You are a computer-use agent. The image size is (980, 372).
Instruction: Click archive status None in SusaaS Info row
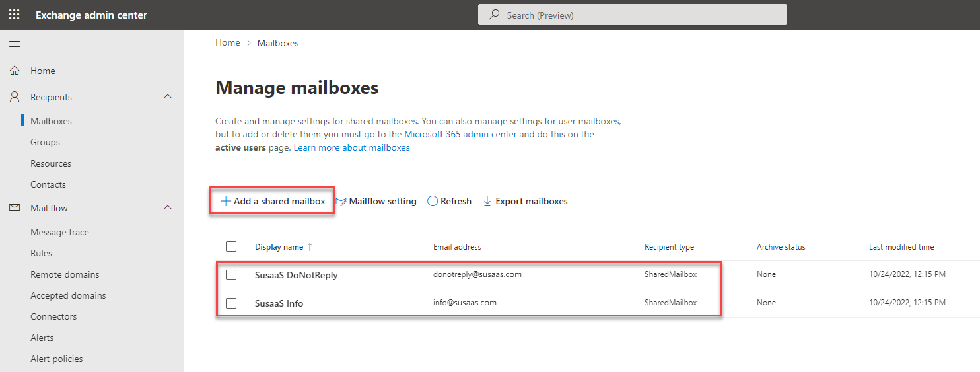[767, 303]
